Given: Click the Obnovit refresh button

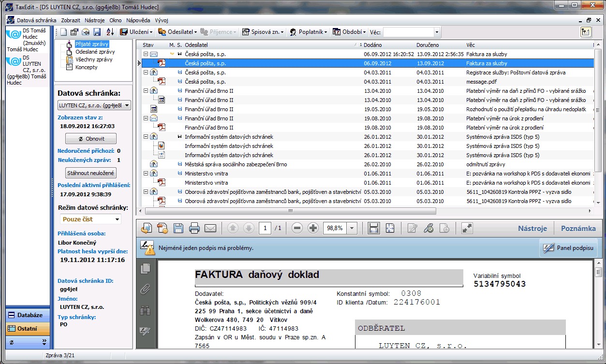Looking at the screenshot, I should (91, 139).
